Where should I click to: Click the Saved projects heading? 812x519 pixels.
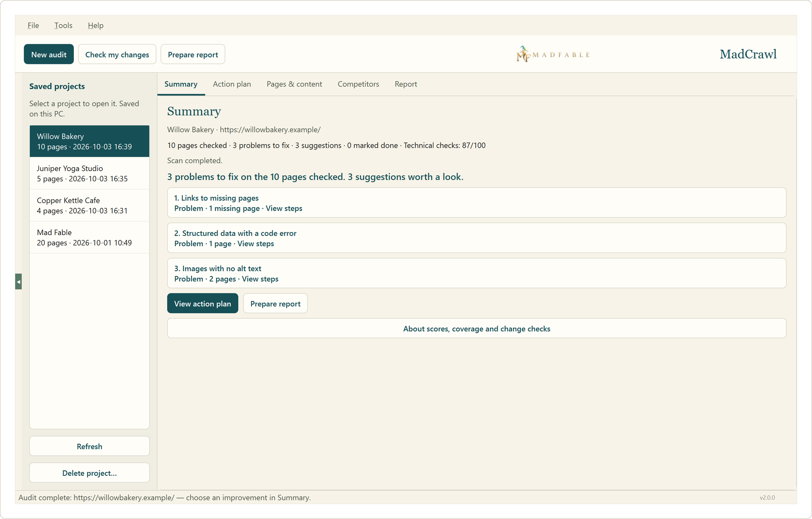57,86
